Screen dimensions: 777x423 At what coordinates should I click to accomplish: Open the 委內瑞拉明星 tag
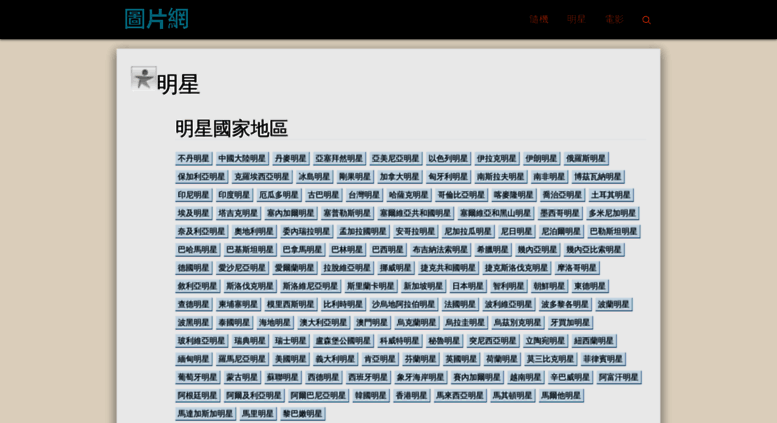pyautogui.click(x=307, y=232)
